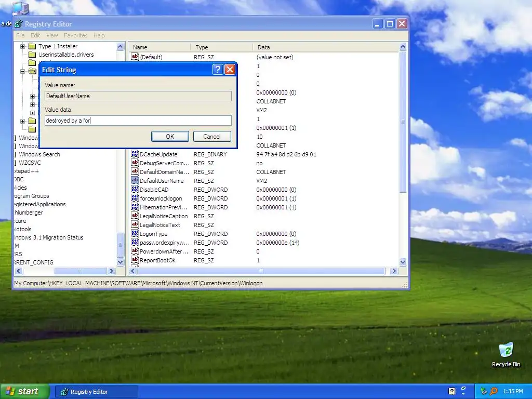
Task: Click the DefaultDomainNa... string value icon
Action: coord(135,171)
